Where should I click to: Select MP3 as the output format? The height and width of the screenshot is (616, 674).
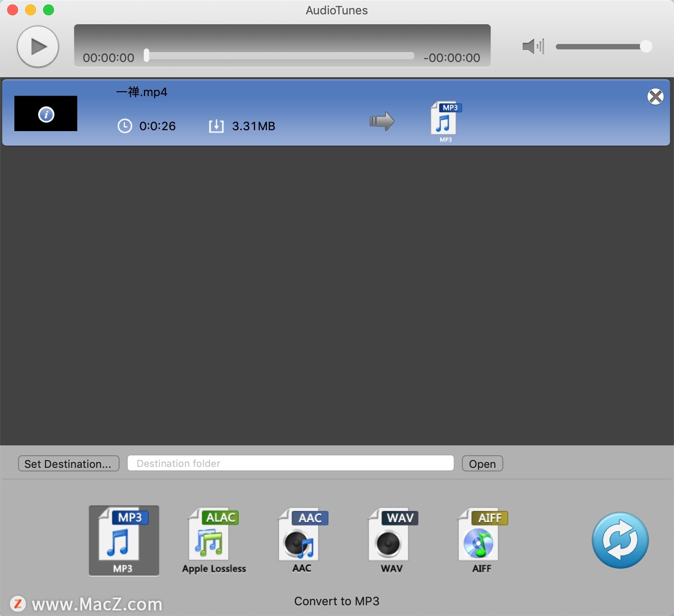click(x=124, y=540)
